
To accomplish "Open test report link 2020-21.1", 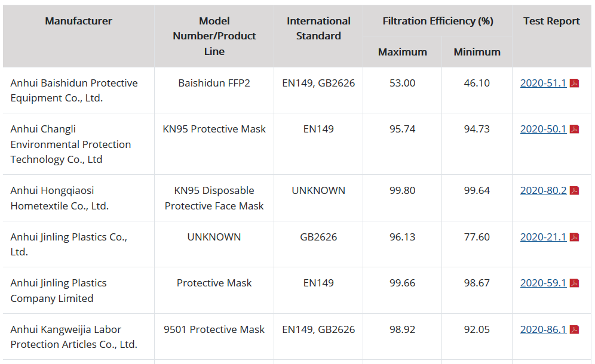I will click(543, 237).
